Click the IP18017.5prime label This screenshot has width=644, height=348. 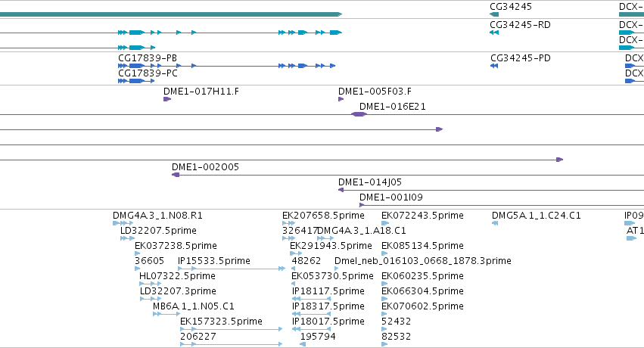328,322
